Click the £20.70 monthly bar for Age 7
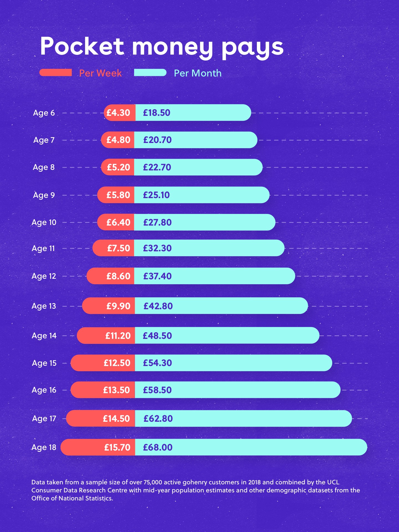This screenshot has height=532, width=399. (195, 140)
